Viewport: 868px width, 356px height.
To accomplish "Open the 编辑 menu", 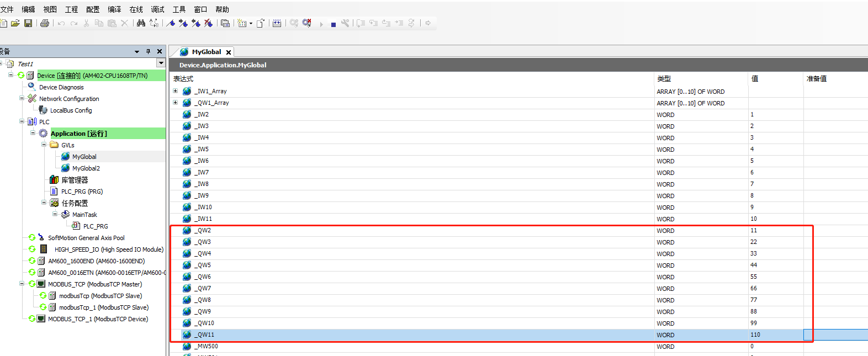I will point(28,9).
